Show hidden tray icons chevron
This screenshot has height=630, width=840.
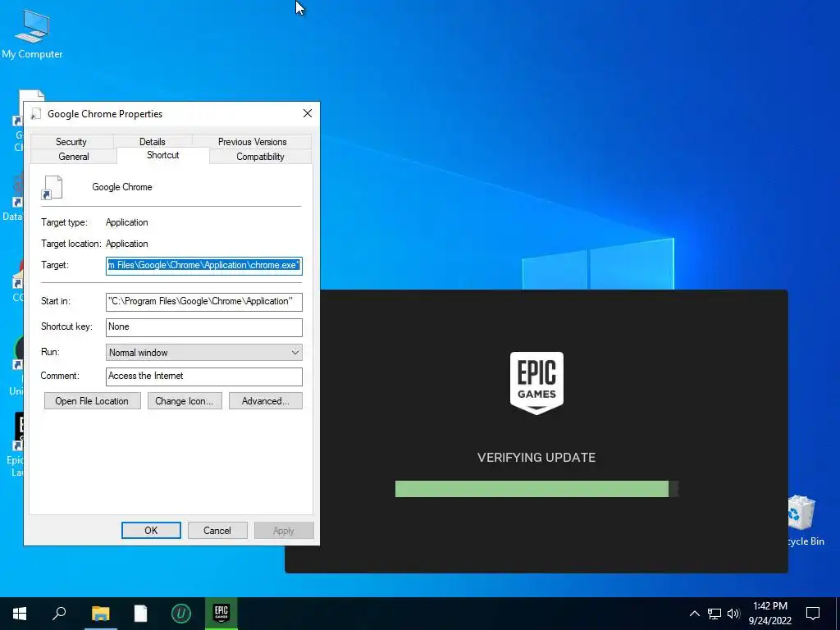pos(694,614)
